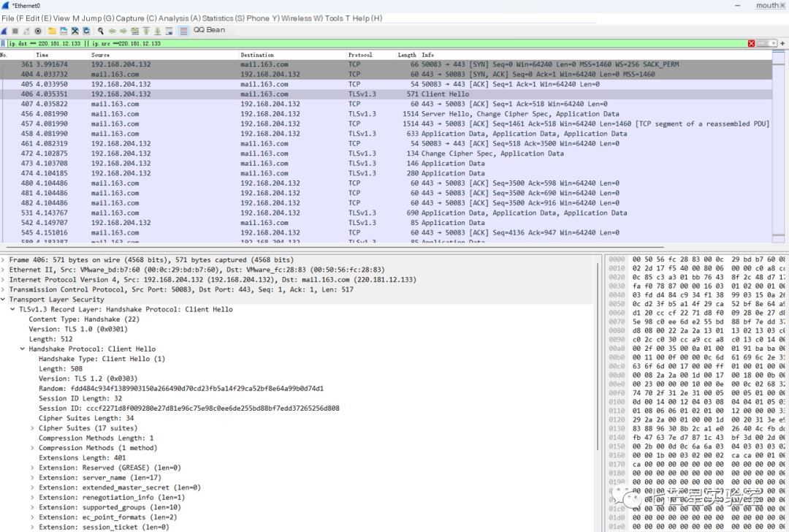Select packet 472 Change Cipher Spec row

click(x=386, y=153)
